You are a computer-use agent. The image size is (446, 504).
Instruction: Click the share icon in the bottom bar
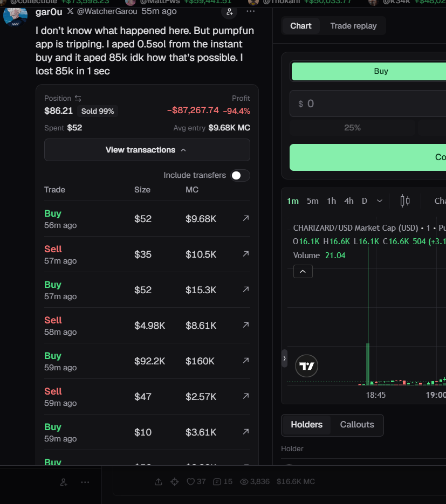coord(158,481)
